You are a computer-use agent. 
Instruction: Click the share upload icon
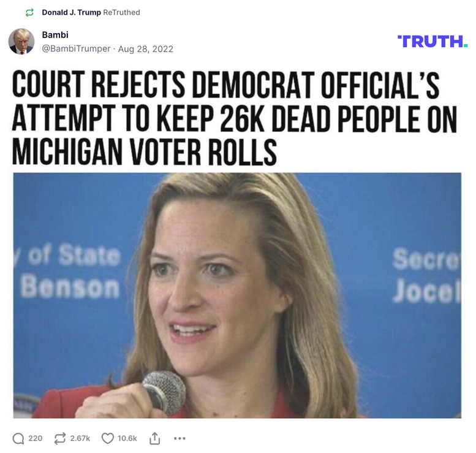[155, 438]
